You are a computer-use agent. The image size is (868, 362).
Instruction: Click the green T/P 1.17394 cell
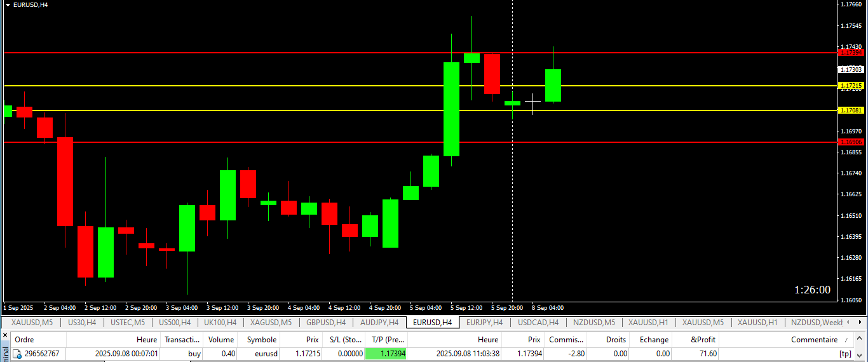(386, 354)
